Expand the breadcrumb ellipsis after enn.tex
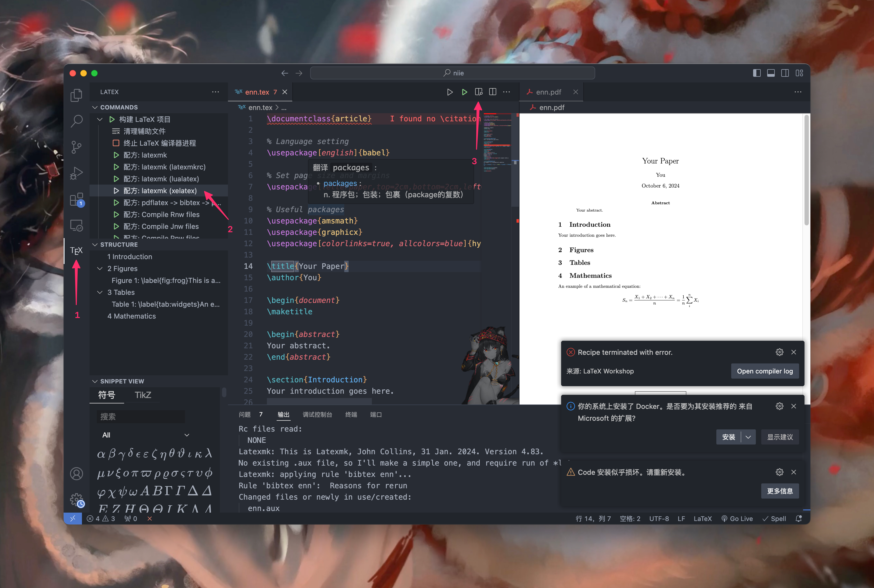The height and width of the screenshot is (588, 874). [x=284, y=108]
